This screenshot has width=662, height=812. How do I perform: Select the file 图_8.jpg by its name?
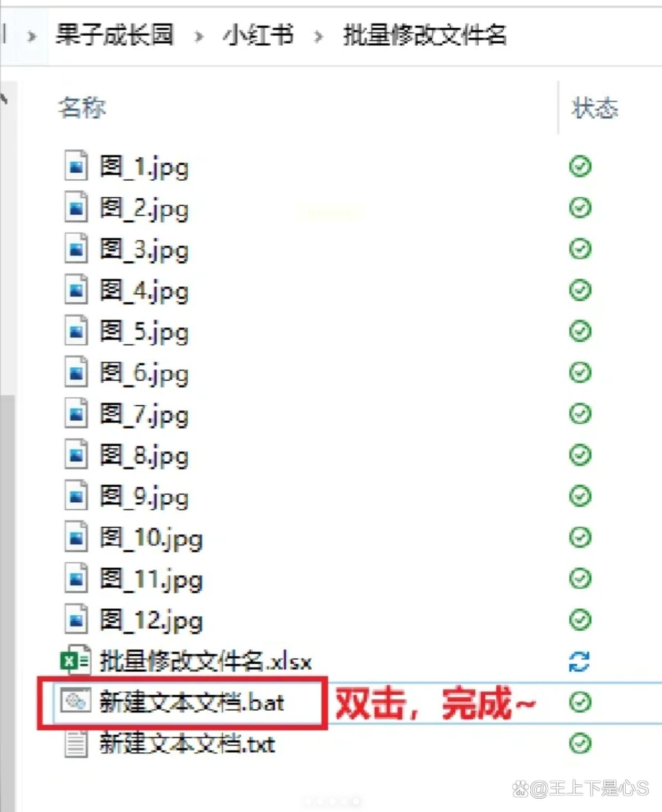click(144, 456)
